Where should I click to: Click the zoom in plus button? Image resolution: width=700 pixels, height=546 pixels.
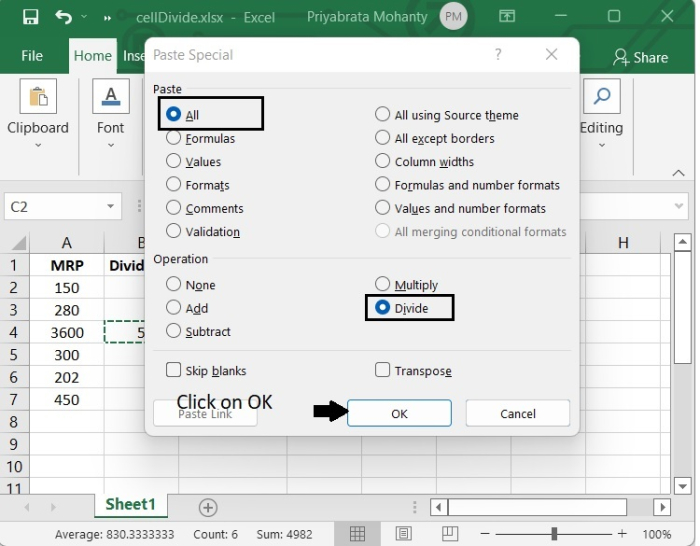click(622, 534)
